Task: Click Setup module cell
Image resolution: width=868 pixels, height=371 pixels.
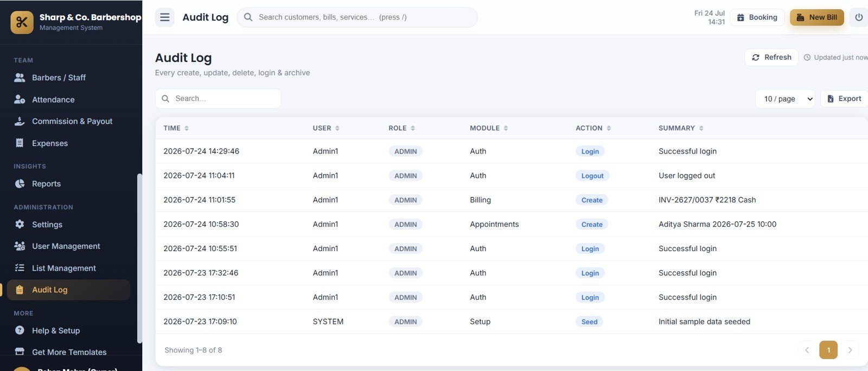Action: pyautogui.click(x=480, y=322)
